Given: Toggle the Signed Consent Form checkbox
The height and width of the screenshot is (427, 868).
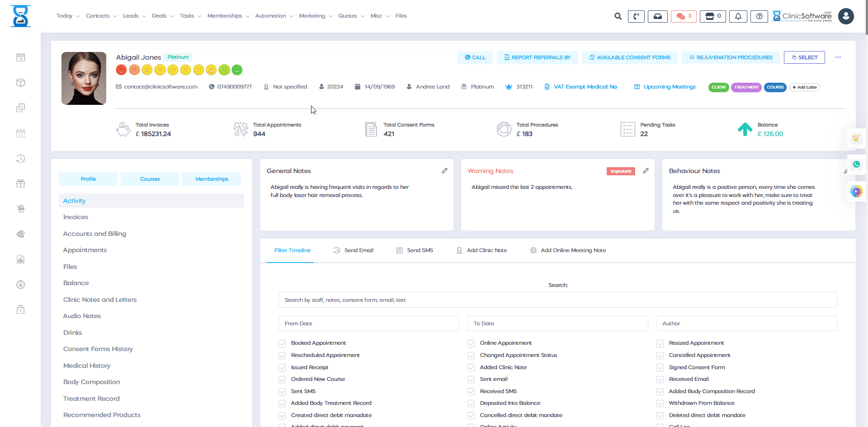Looking at the screenshot, I should point(659,367).
